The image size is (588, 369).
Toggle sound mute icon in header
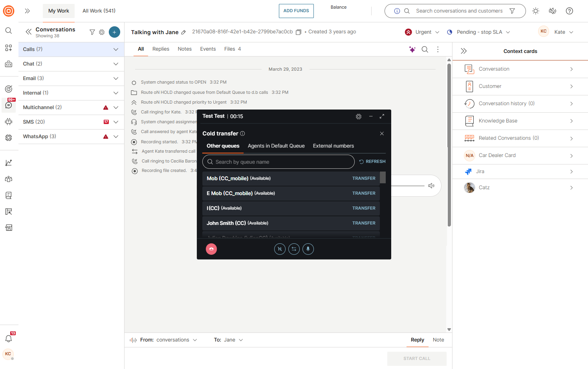552,11
